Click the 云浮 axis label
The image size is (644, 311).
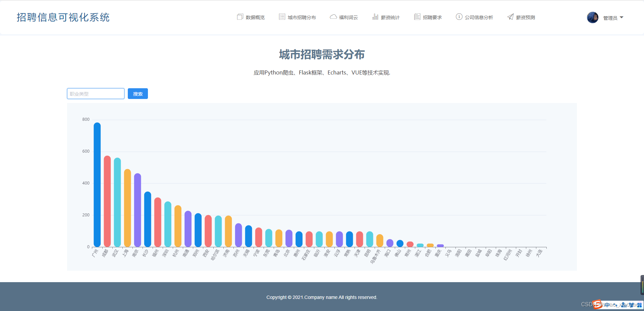(x=337, y=253)
